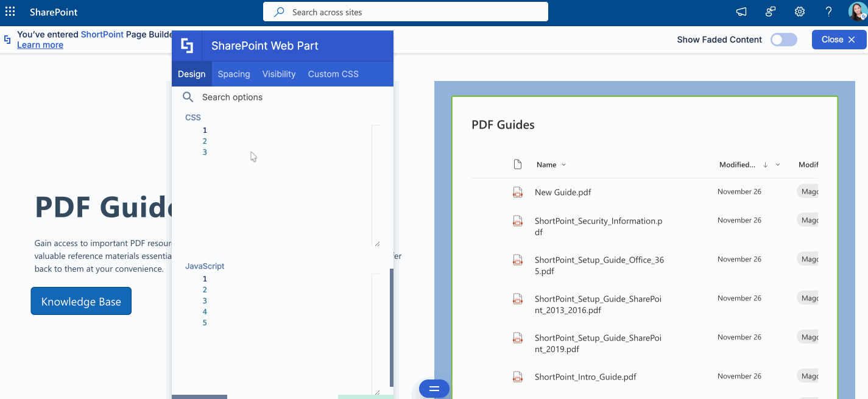Image resolution: width=868 pixels, height=399 pixels.
Task: Switch to the Visibility tab
Action: [x=279, y=74]
